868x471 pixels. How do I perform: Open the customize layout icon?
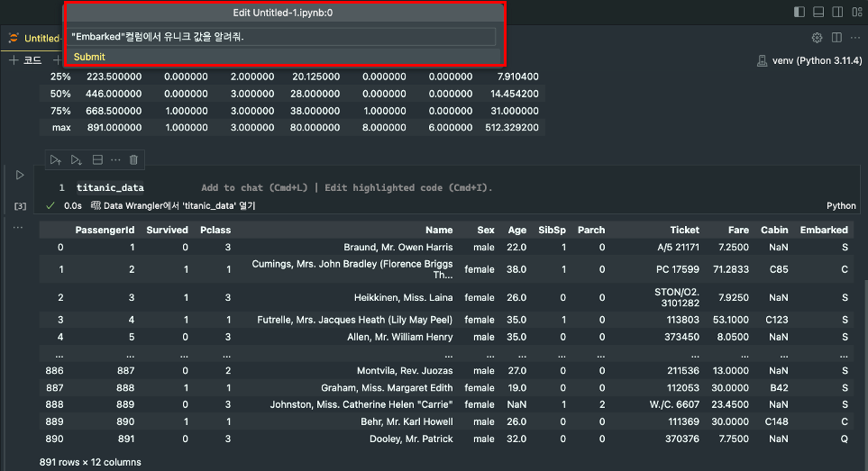tap(857, 13)
